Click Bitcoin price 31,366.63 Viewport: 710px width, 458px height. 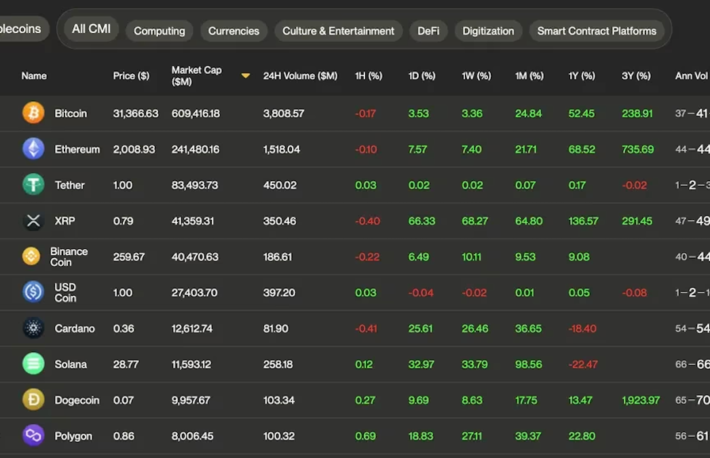pyautogui.click(x=136, y=113)
